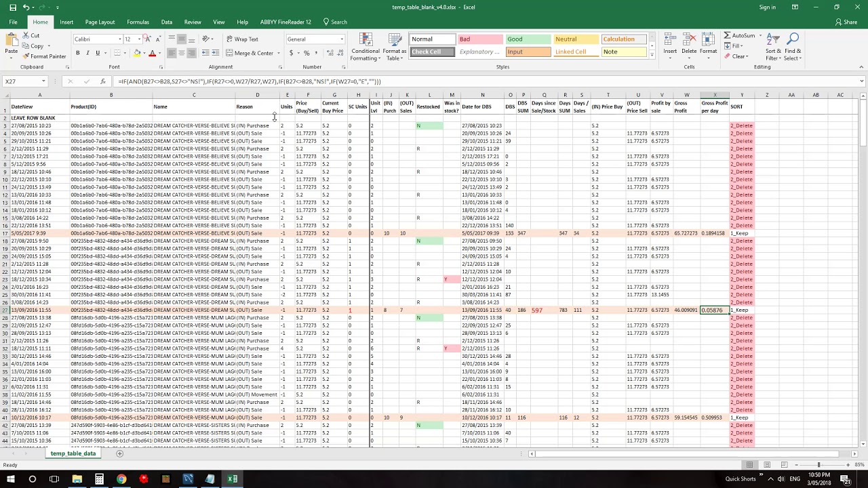This screenshot has height=488, width=868.
Task: Open font size 12 dropdown
Action: coord(139,39)
